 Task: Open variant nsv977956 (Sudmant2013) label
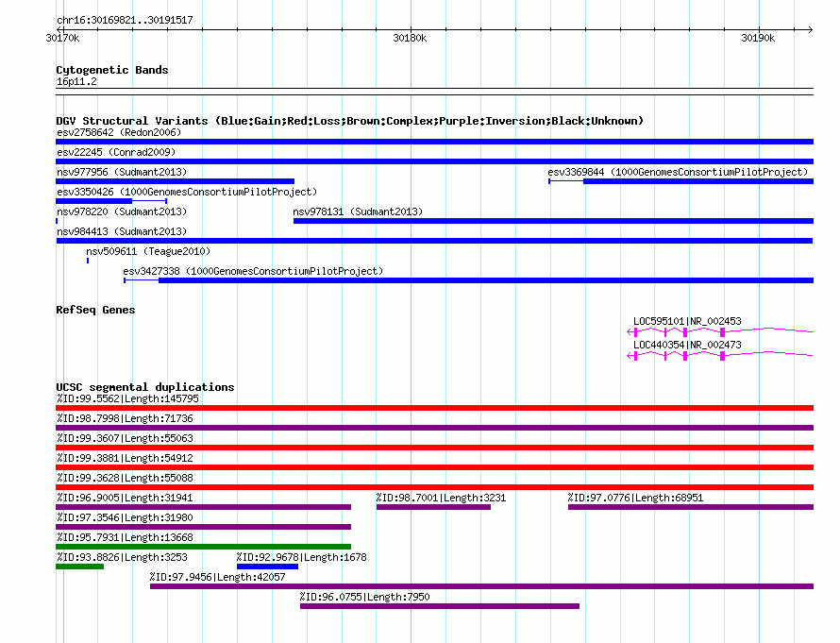click(122, 172)
